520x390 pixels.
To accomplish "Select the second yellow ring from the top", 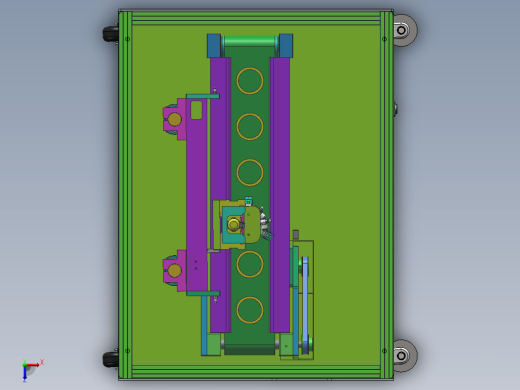I will point(250,127).
